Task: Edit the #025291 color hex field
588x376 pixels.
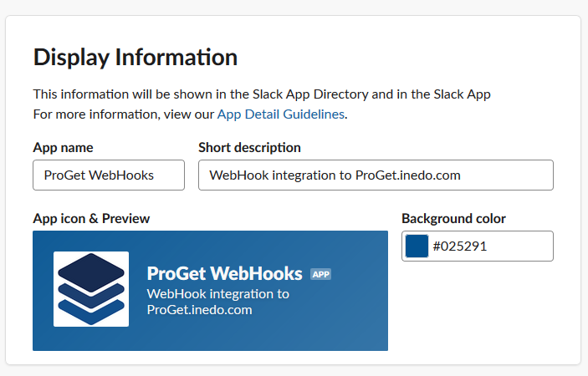Action: click(x=478, y=246)
